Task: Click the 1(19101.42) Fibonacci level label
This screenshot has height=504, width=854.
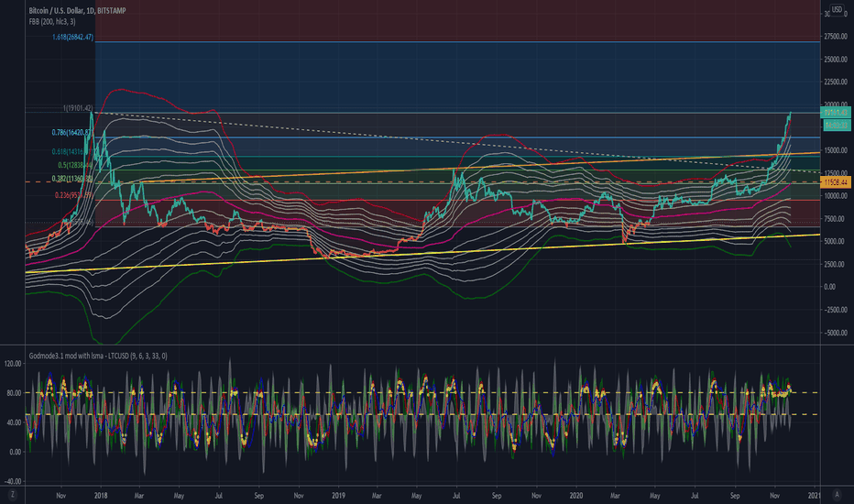Action: point(78,108)
